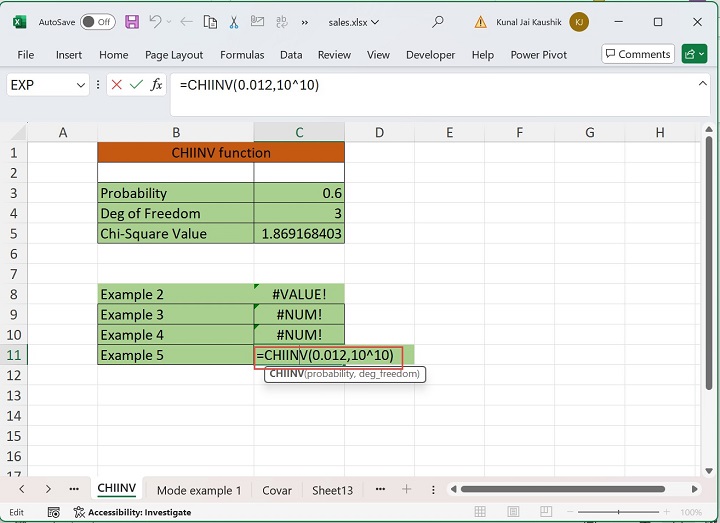This screenshot has height=523, width=720.
Task: Switch to Page Break Preview icon
Action: pos(546,512)
